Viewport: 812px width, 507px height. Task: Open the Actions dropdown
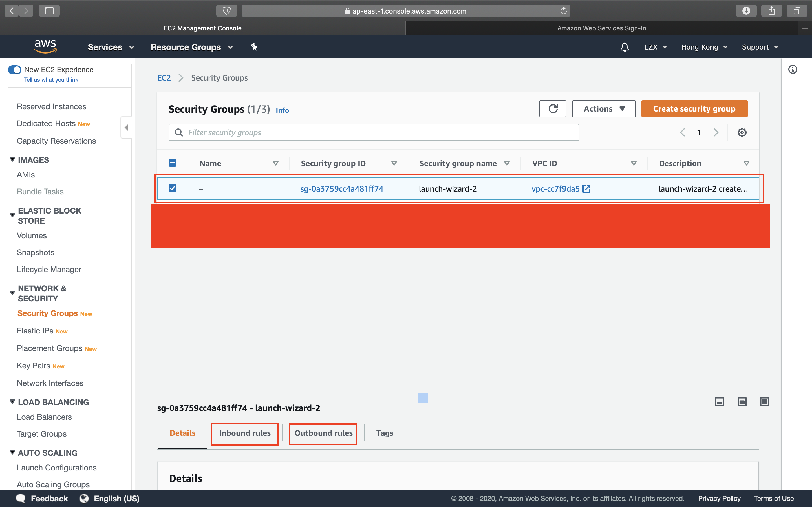(x=603, y=109)
